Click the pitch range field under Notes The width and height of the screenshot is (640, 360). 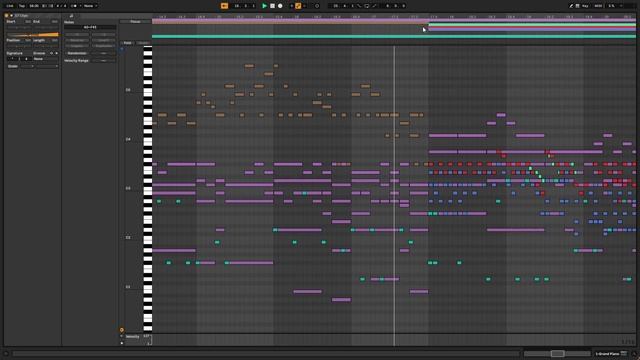tap(90, 27)
